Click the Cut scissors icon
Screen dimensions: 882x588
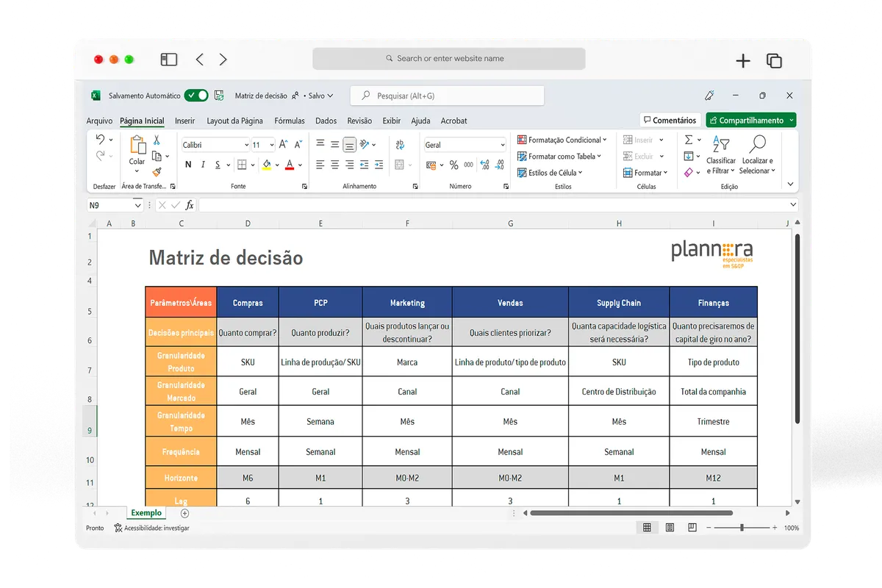pos(157,140)
